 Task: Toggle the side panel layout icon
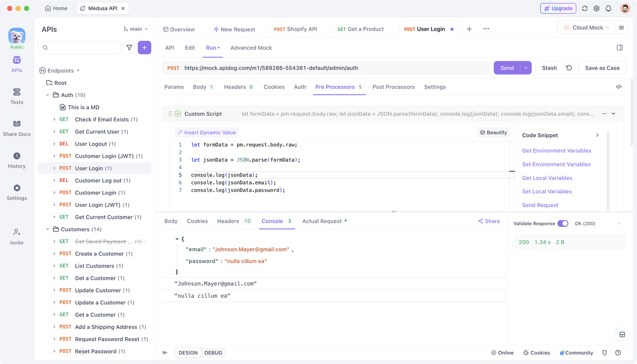[620, 48]
